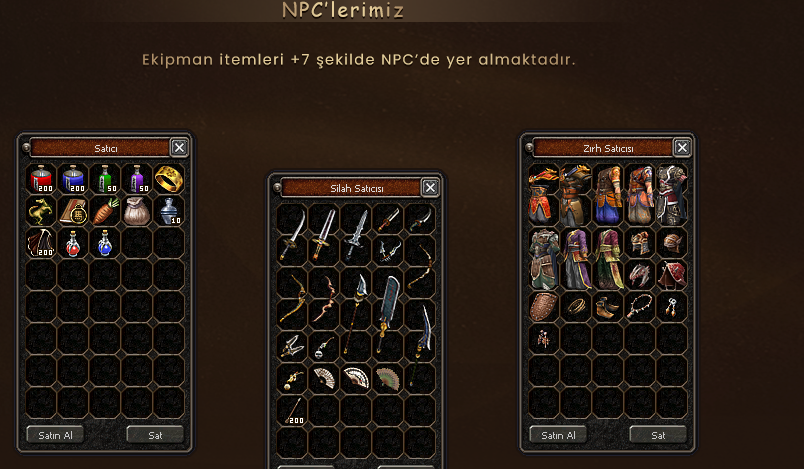Select the blue potion stack of 200

click(x=73, y=179)
